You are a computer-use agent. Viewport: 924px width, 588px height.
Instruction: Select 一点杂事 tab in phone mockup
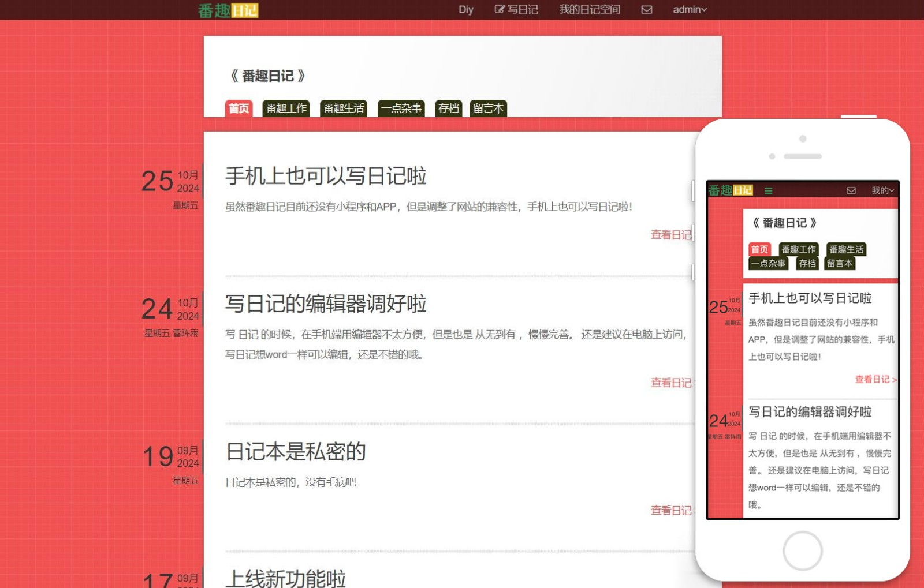769,263
